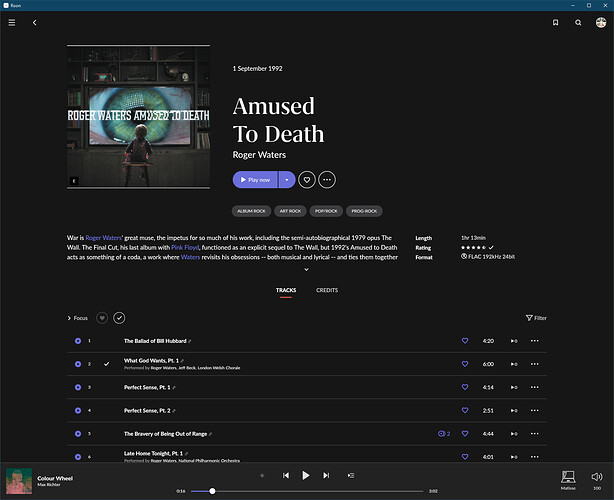Viewport: 614px width, 500px height.
Task: Skip to next track
Action: point(326,475)
